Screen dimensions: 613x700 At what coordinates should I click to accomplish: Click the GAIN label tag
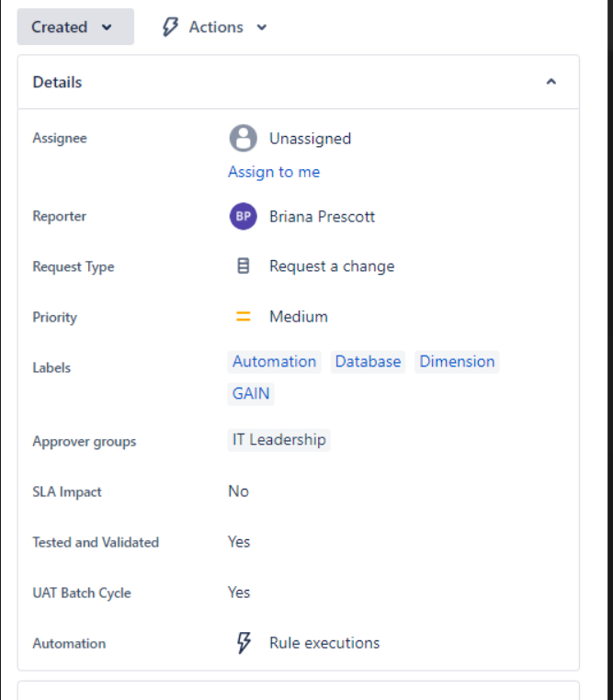pos(251,393)
